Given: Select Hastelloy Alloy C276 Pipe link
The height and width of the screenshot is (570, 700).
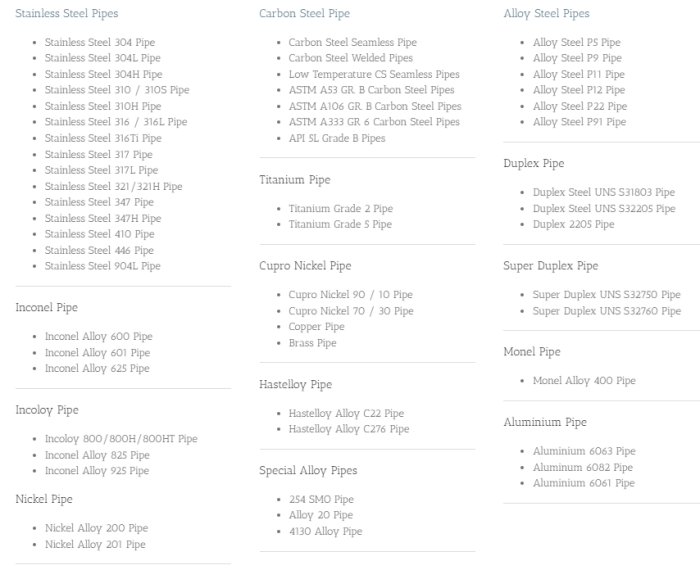Looking at the screenshot, I should (x=349, y=429).
